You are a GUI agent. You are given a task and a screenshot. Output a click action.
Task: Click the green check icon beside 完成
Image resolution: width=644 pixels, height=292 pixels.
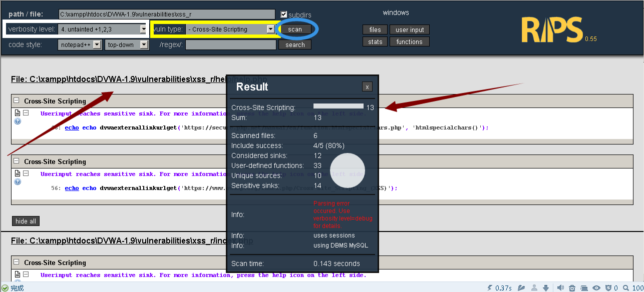[x=5, y=288]
